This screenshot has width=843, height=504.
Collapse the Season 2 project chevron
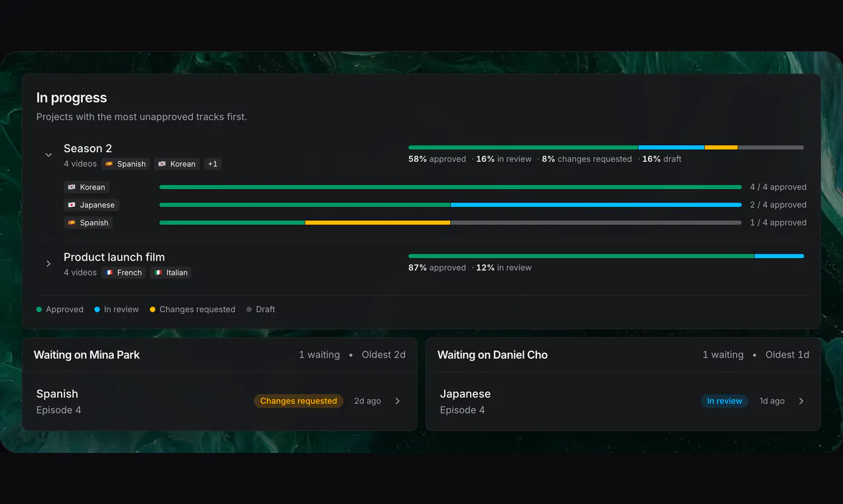point(48,155)
